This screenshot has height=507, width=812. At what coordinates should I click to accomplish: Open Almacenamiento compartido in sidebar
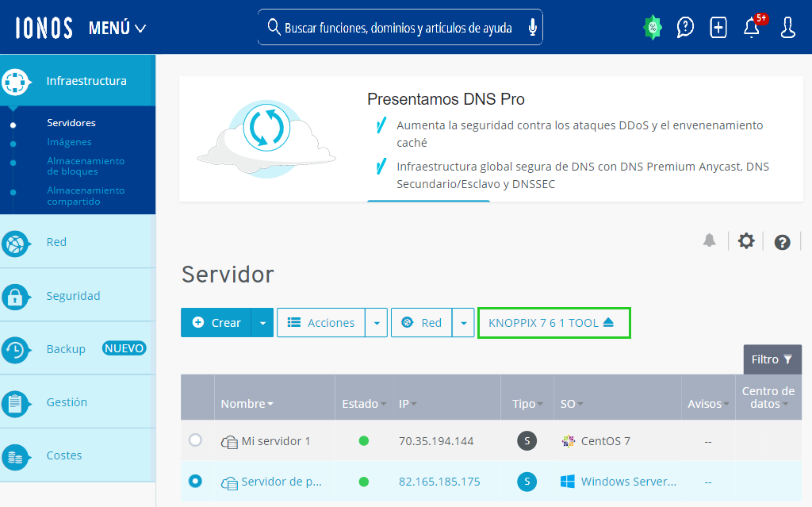(x=86, y=195)
